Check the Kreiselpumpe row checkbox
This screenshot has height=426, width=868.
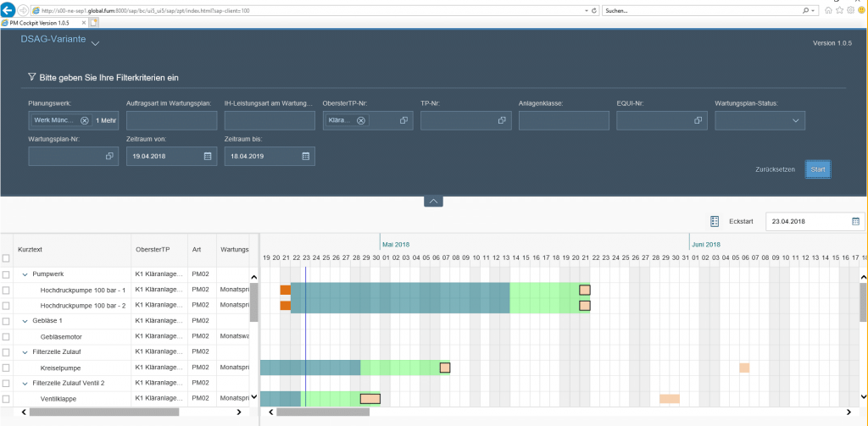point(7,368)
